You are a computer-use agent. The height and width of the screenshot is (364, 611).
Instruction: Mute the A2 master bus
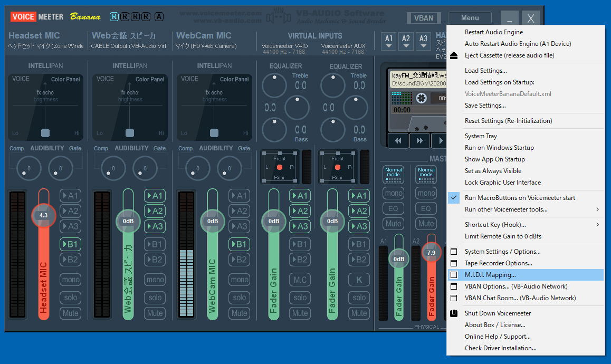426,224
